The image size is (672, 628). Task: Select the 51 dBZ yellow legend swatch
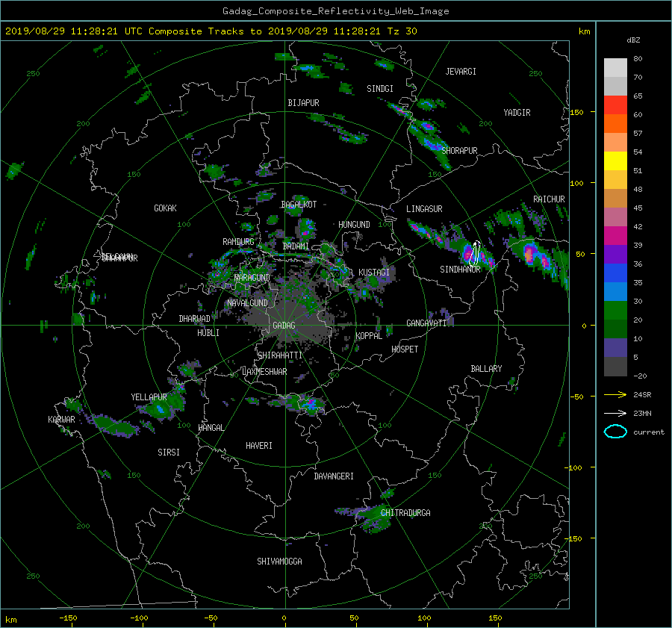point(615,161)
